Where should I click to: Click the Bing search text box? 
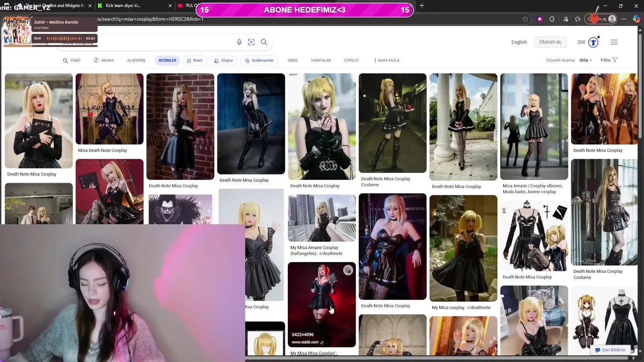click(x=146, y=42)
